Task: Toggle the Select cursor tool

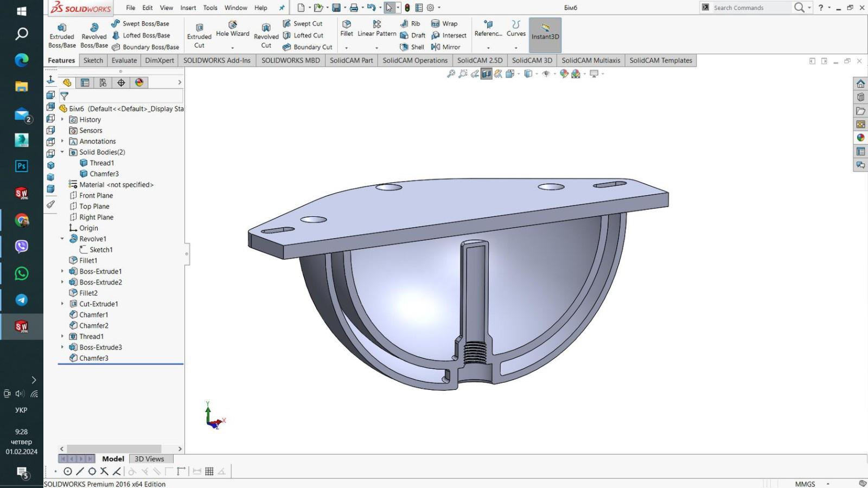Action: [390, 8]
